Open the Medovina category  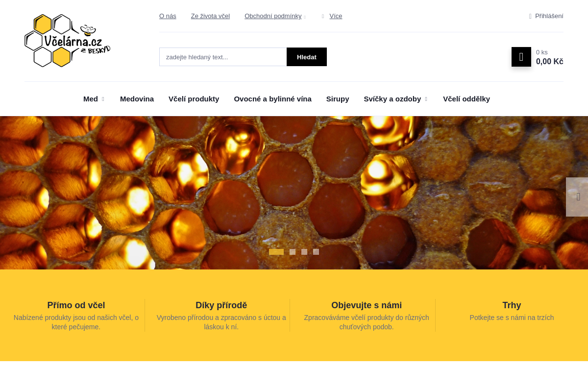pyautogui.click(x=137, y=99)
